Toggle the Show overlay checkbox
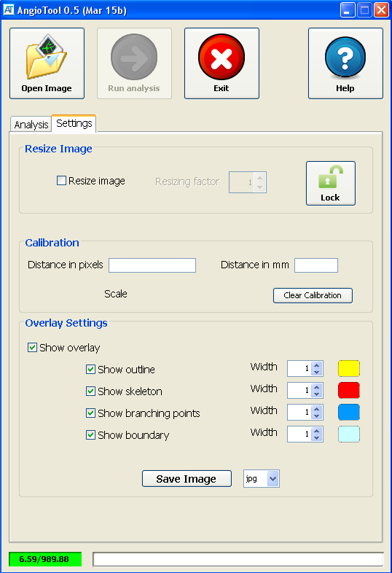The width and height of the screenshot is (392, 573). tap(32, 347)
